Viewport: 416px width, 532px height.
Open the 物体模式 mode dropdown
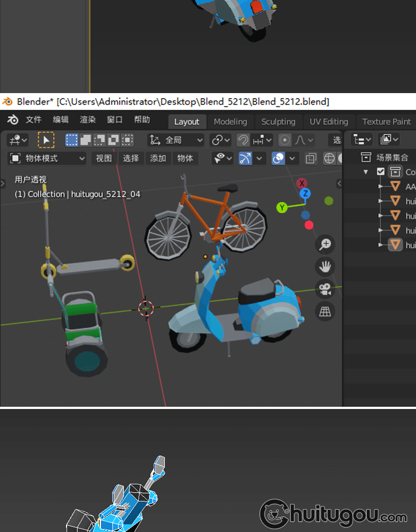(48, 158)
